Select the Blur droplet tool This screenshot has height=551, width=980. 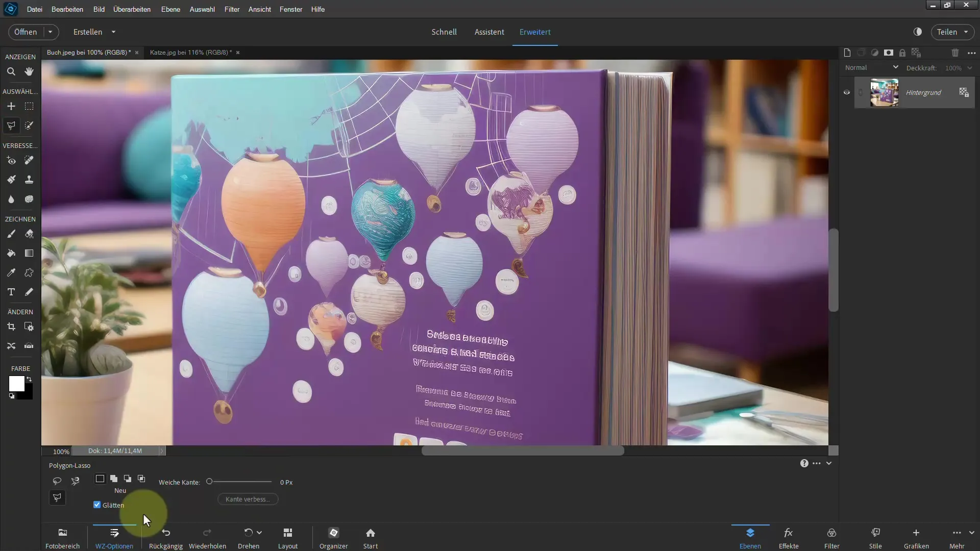pos(11,199)
